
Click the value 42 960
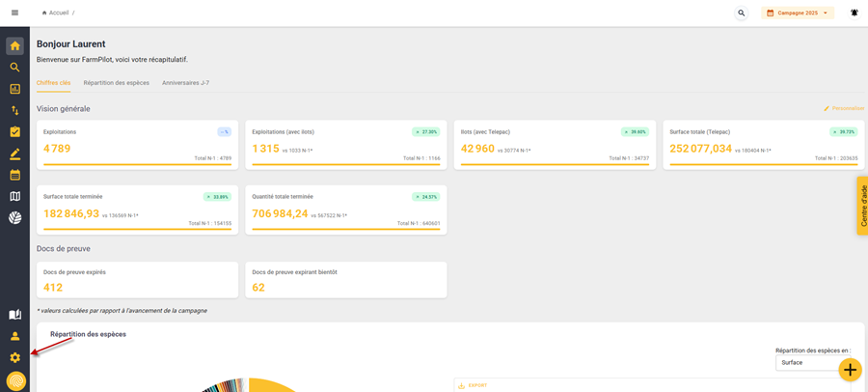point(477,149)
